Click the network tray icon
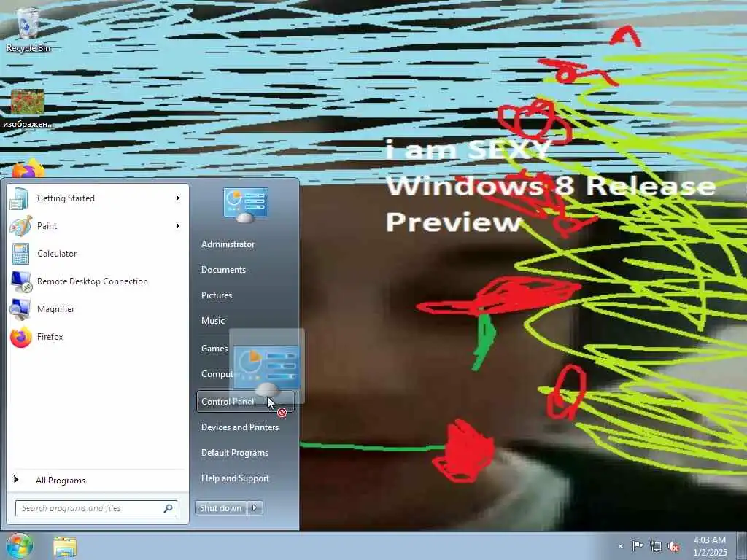The height and width of the screenshot is (560, 747). coord(656,546)
